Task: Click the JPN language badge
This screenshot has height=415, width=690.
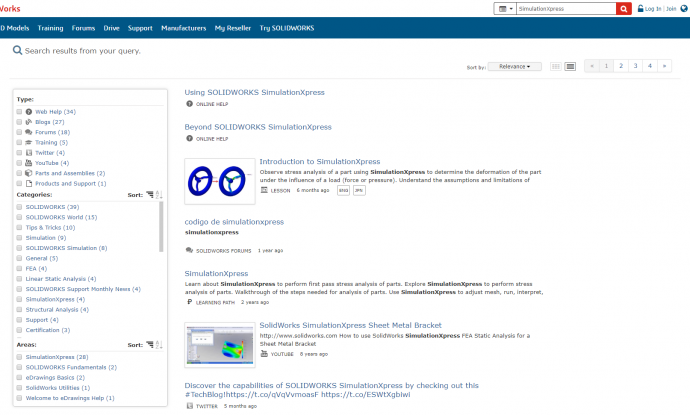Action: [359, 191]
